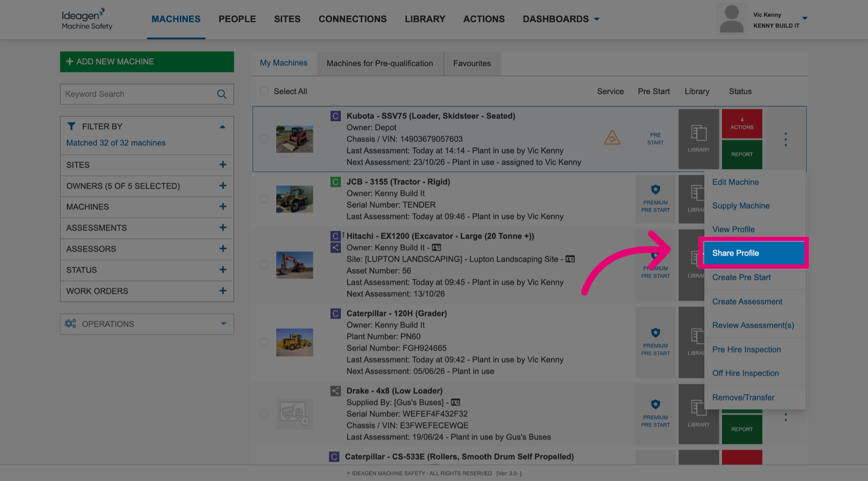Switch to the Favourites tab

click(x=472, y=63)
